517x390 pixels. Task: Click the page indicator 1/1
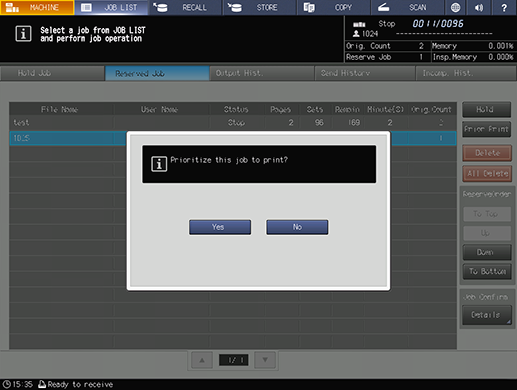pos(233,360)
